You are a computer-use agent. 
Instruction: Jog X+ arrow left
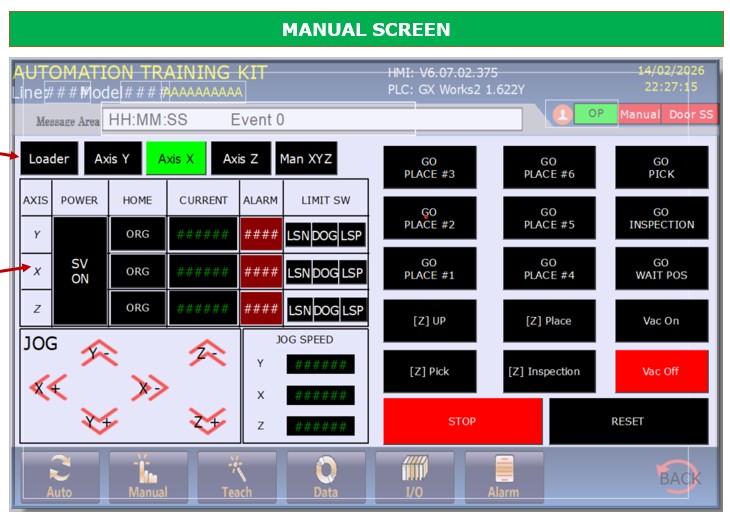pyautogui.click(x=48, y=387)
